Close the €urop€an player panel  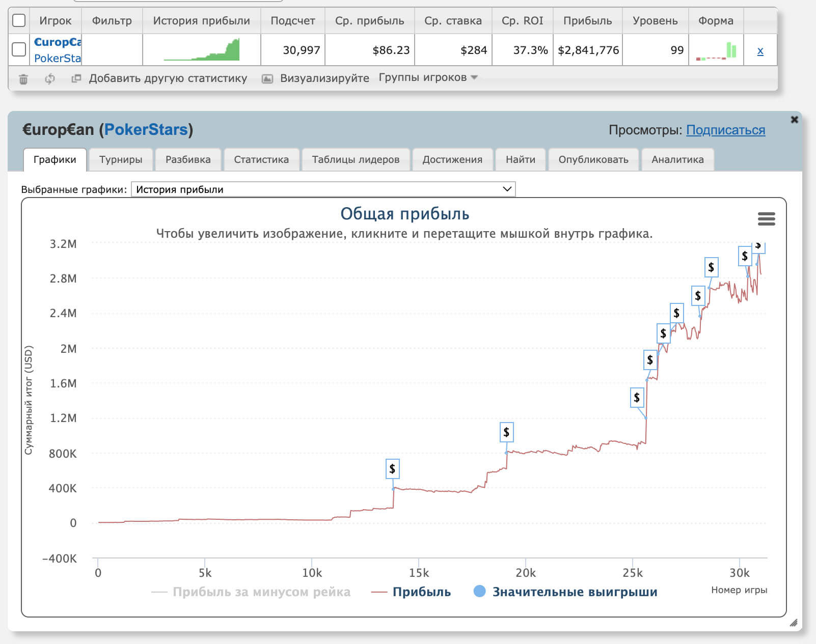[794, 120]
